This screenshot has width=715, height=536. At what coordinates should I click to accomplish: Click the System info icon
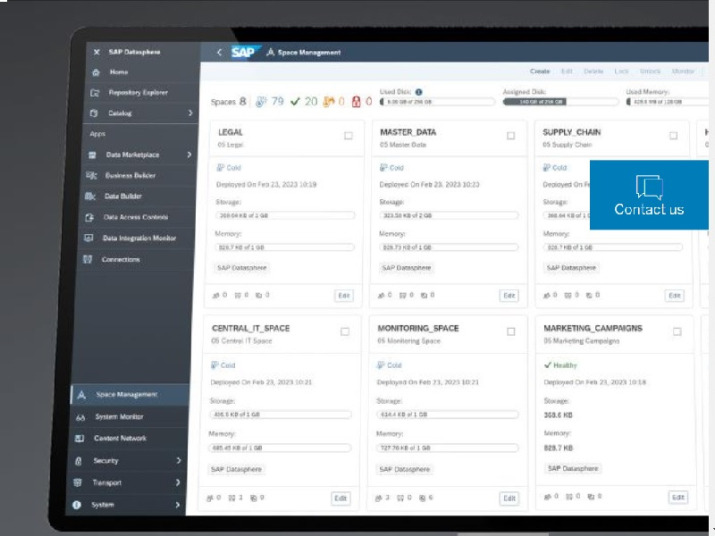point(77,505)
